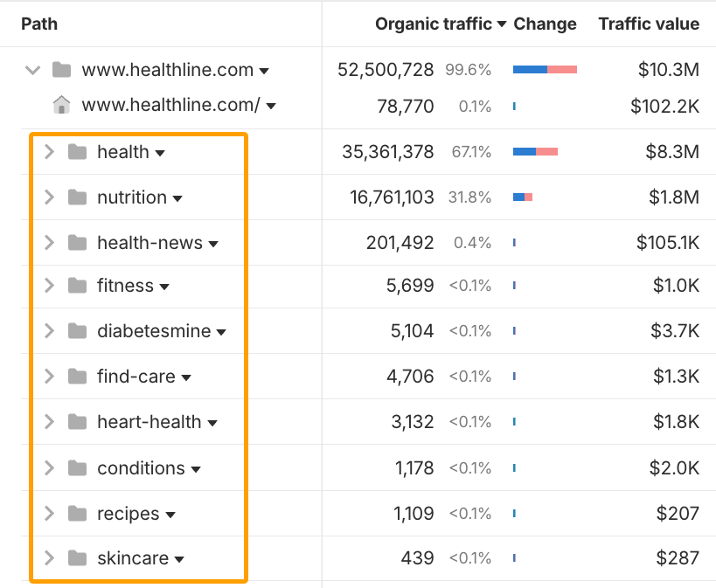Image resolution: width=716 pixels, height=588 pixels.
Task: Click the folder icon beside skincare
Action: (x=76, y=557)
